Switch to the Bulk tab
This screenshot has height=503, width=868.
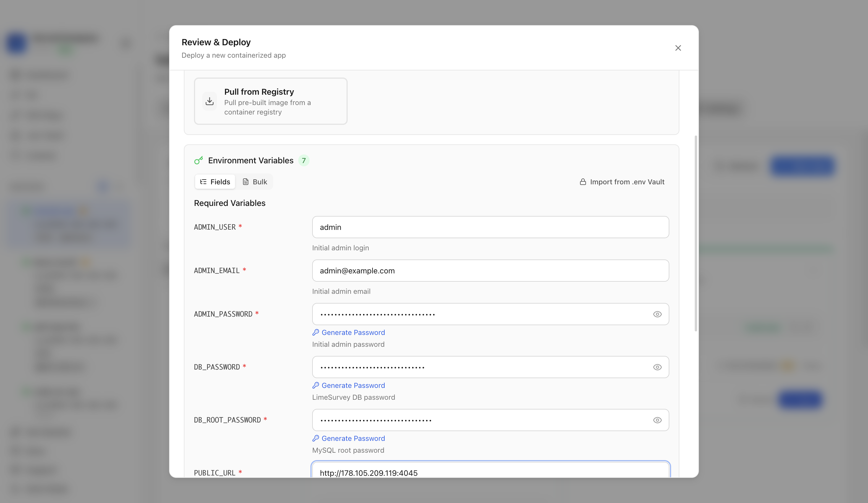click(255, 182)
